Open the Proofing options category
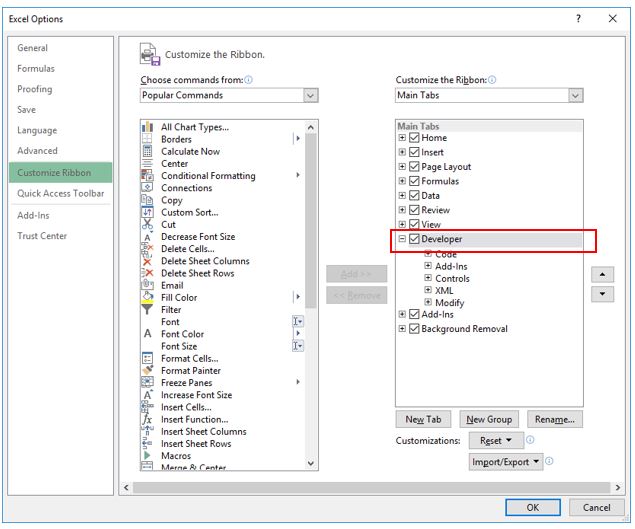Image resolution: width=635 pixels, height=529 pixels. tap(35, 89)
